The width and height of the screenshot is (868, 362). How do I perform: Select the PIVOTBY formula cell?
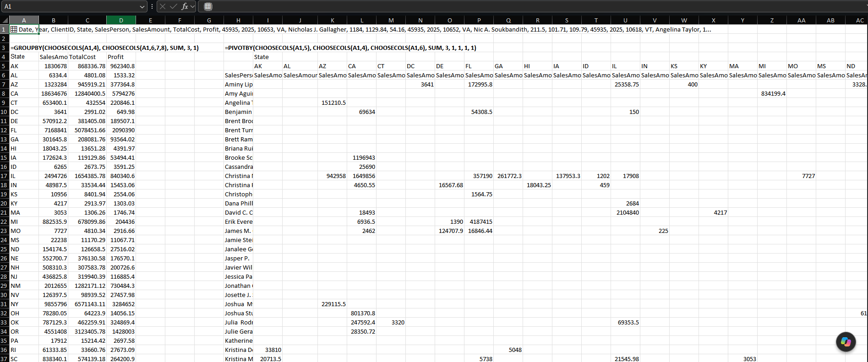click(x=350, y=48)
